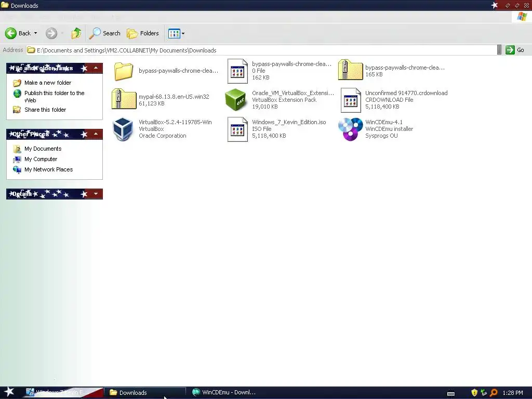This screenshot has height=399, width=532.
Task: Click the Make a new folder icon
Action: (x=17, y=83)
